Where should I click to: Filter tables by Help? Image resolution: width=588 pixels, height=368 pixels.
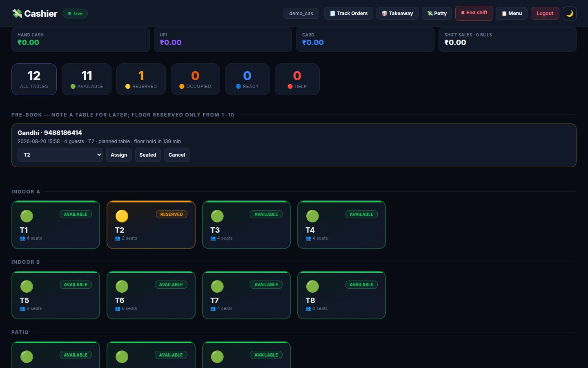[x=297, y=79]
